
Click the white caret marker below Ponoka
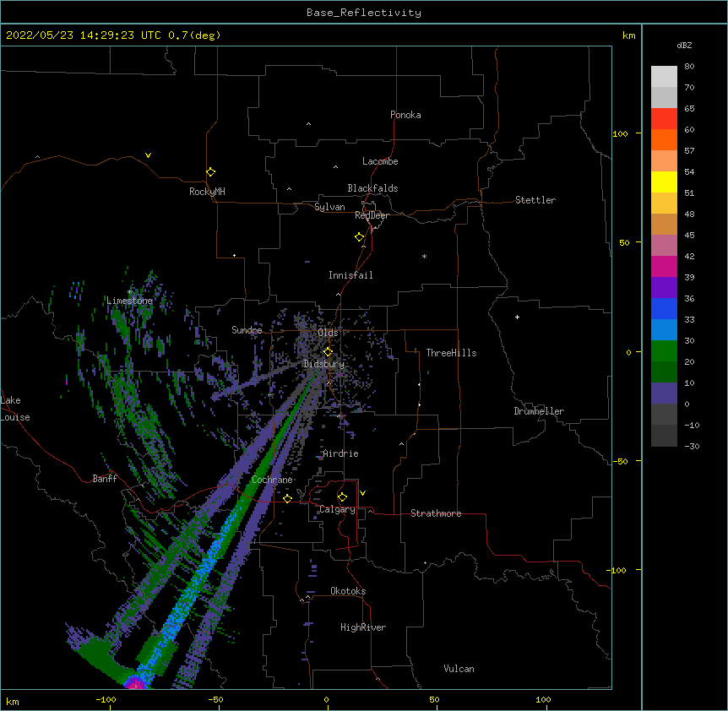[308, 124]
